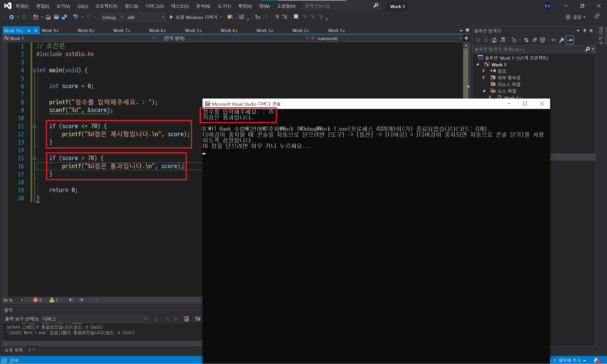Click the Open File folder icon

point(48,17)
